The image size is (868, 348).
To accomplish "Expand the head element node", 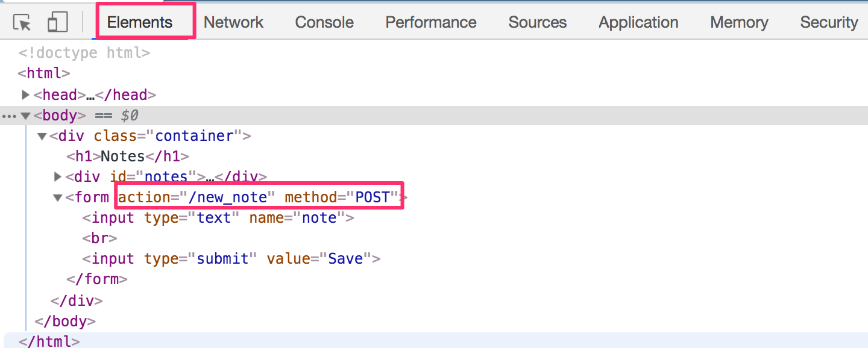I will tap(25, 95).
